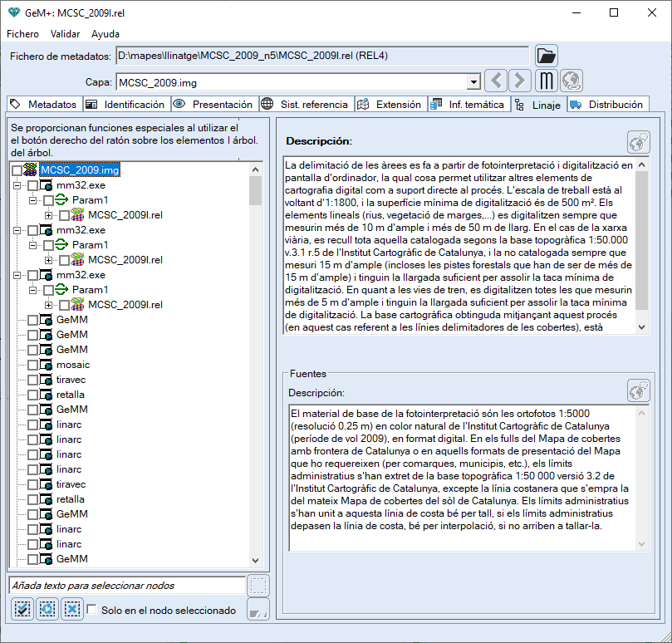Click the MiraMon M button beside Capa

pyautogui.click(x=546, y=81)
